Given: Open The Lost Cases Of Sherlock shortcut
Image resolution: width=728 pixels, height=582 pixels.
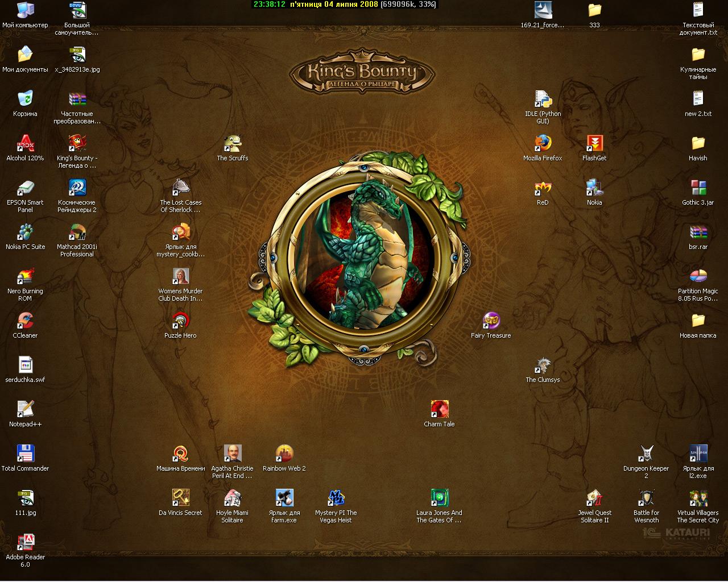Looking at the screenshot, I should [x=180, y=187].
